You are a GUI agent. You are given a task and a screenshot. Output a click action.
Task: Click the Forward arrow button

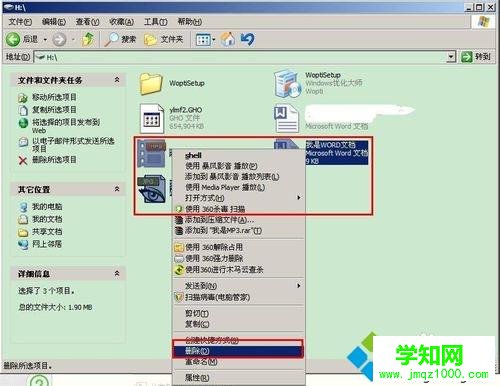[59, 40]
